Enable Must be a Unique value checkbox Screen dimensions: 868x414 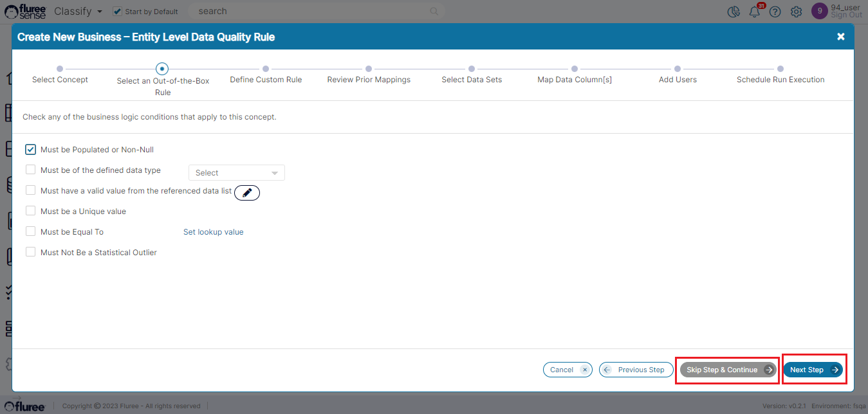[31, 211]
